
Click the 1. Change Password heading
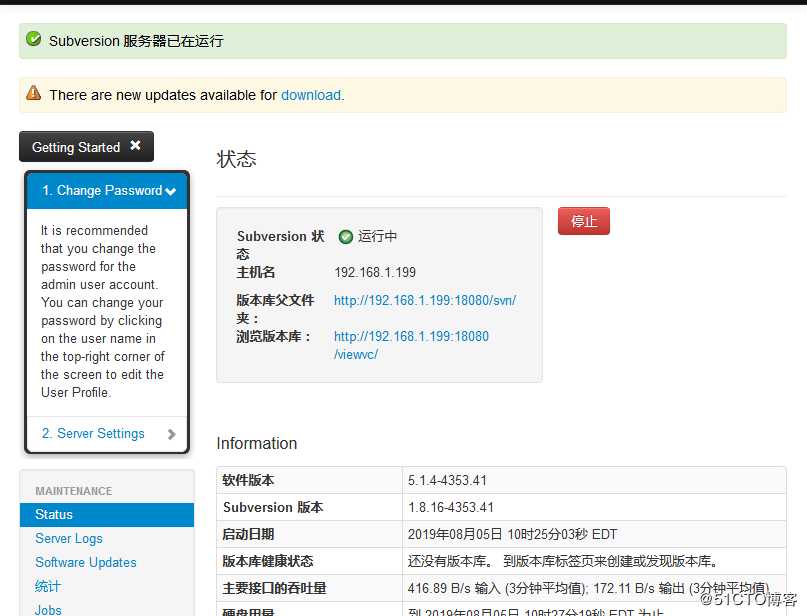point(102,190)
